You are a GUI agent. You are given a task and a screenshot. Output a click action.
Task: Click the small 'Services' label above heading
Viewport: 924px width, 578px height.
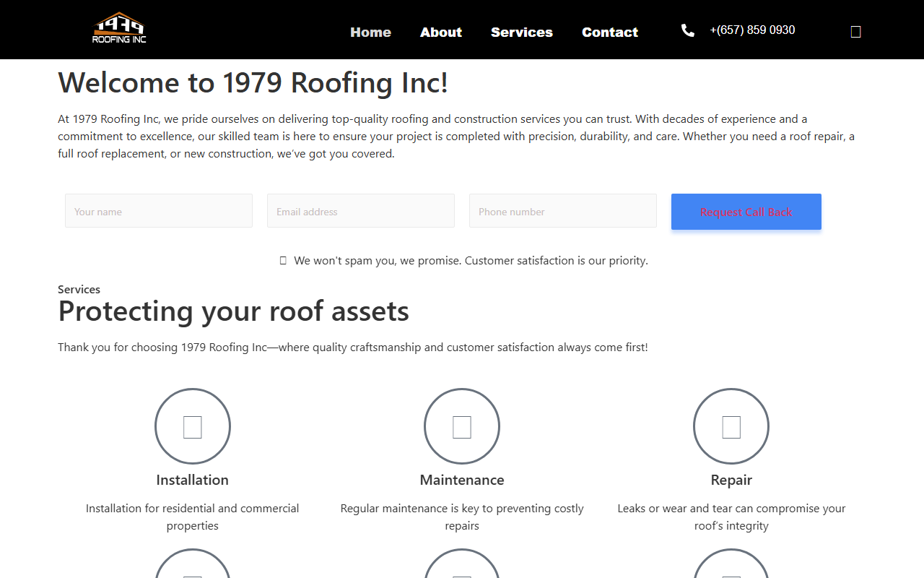(x=79, y=290)
